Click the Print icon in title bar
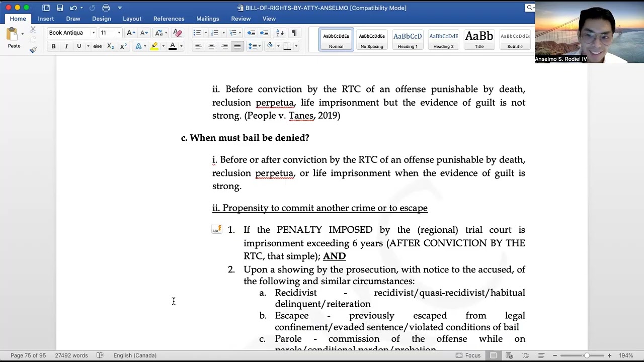 (106, 8)
